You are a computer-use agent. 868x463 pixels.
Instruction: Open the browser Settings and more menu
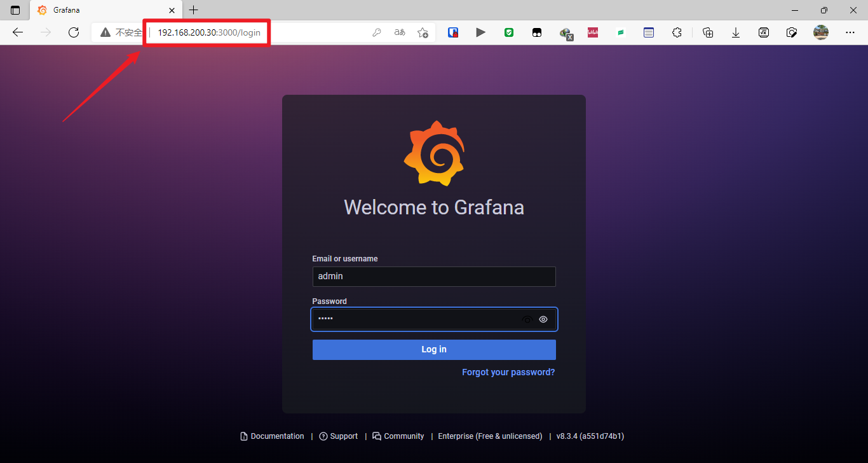tap(850, 32)
